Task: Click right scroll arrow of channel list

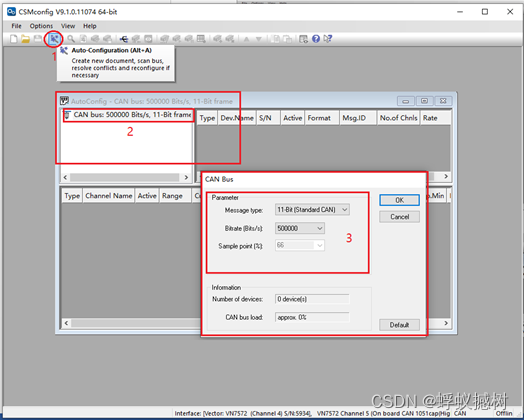Action: 446,323
